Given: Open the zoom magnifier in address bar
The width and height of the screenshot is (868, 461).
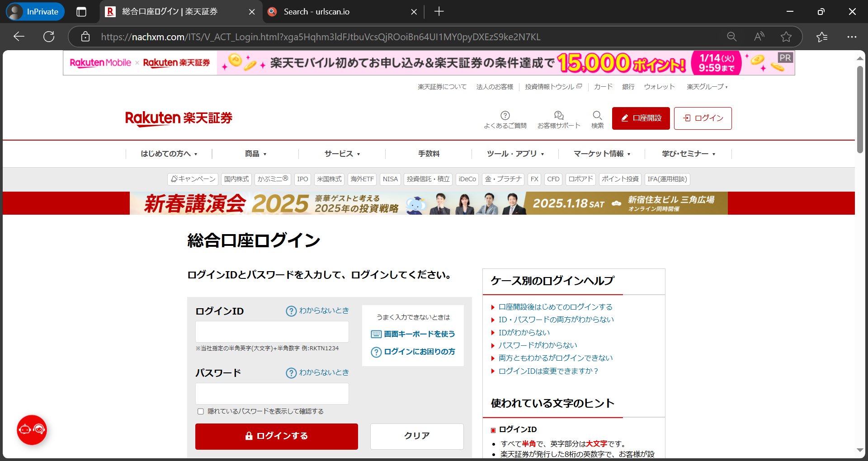Looking at the screenshot, I should pyautogui.click(x=731, y=37).
